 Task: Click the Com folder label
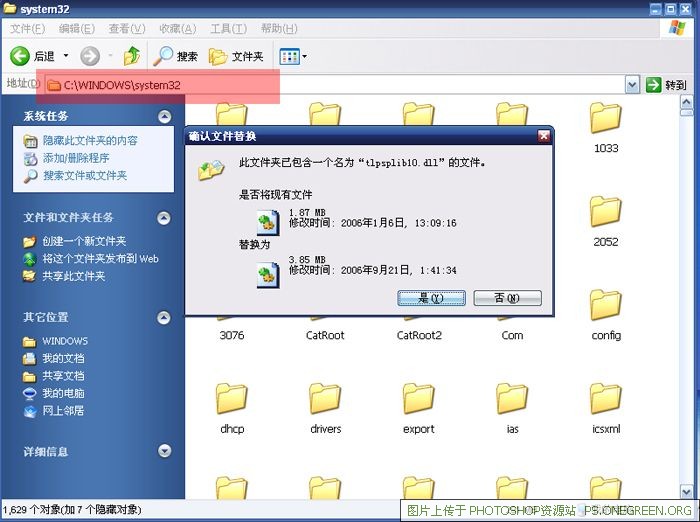[512, 335]
